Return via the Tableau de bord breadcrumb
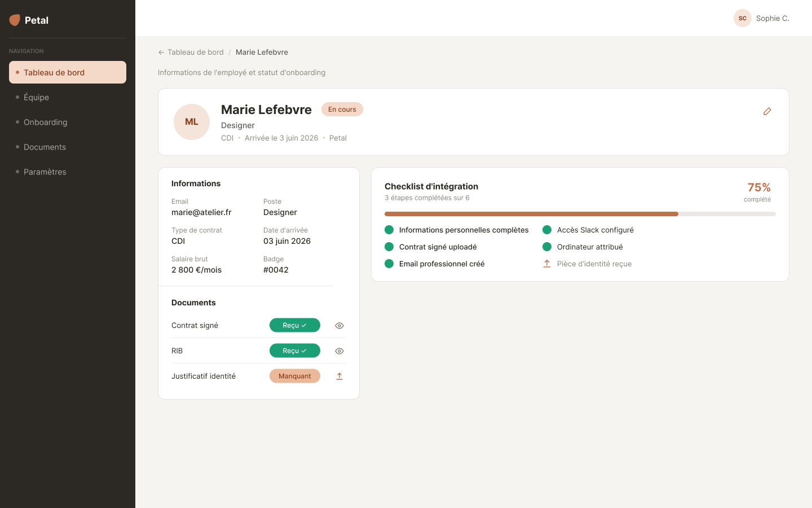The image size is (812, 508). (x=196, y=52)
